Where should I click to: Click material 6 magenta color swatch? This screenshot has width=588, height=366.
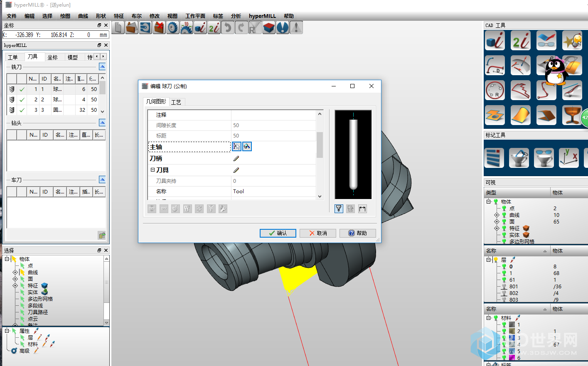pos(512,358)
